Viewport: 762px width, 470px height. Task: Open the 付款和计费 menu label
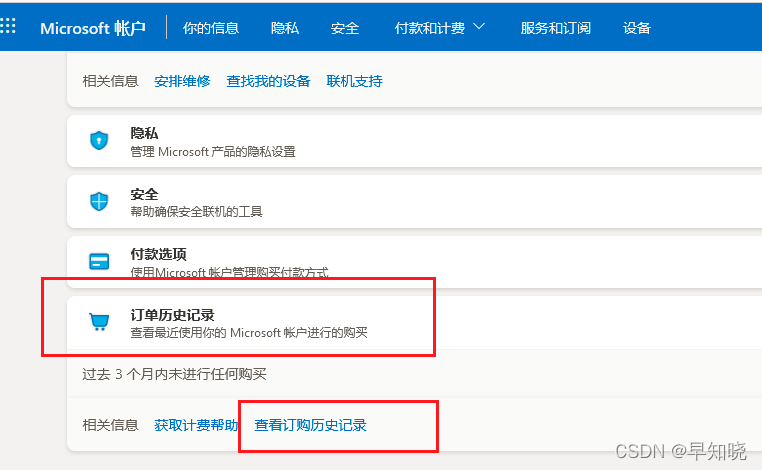(x=430, y=28)
